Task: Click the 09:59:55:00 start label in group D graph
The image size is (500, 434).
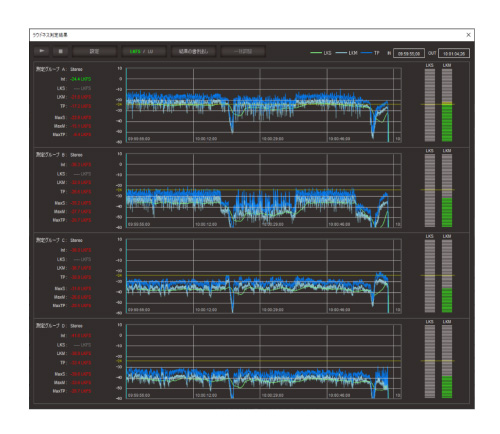Action: click(139, 395)
